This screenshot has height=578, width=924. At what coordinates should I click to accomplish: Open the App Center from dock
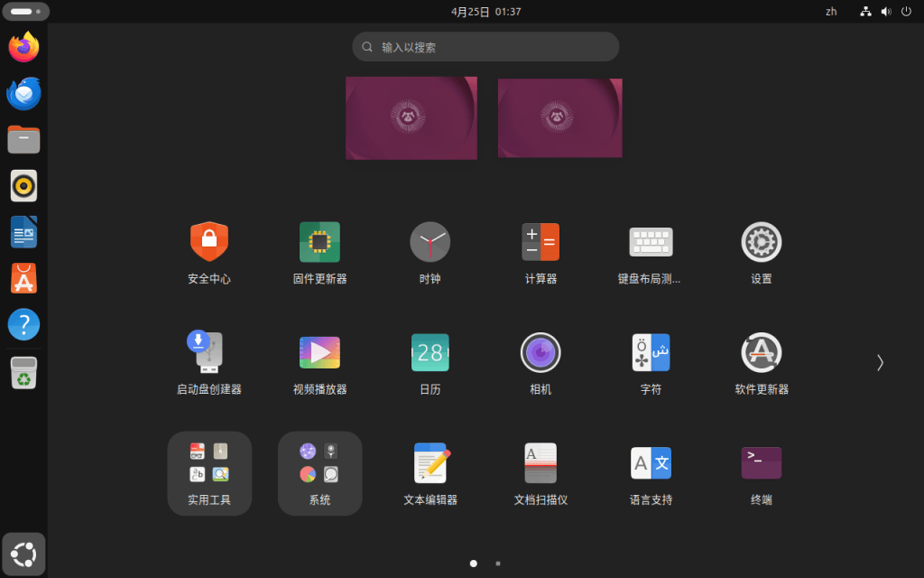(x=23, y=278)
